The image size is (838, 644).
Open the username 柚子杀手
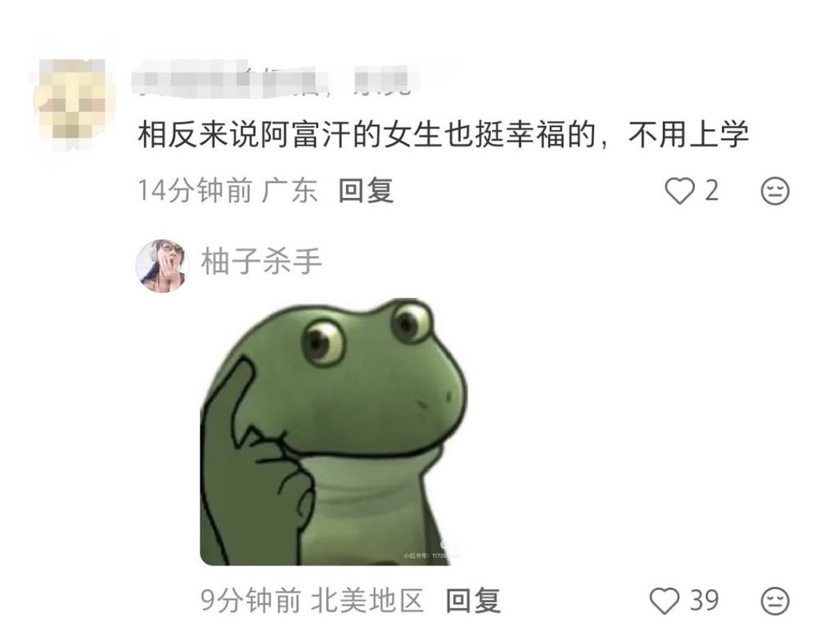261,262
